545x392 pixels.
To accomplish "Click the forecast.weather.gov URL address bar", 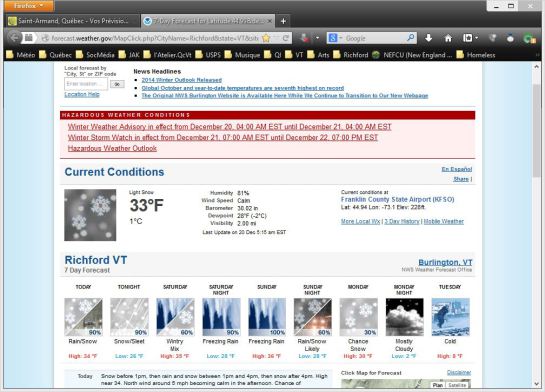I will tap(154, 38).
